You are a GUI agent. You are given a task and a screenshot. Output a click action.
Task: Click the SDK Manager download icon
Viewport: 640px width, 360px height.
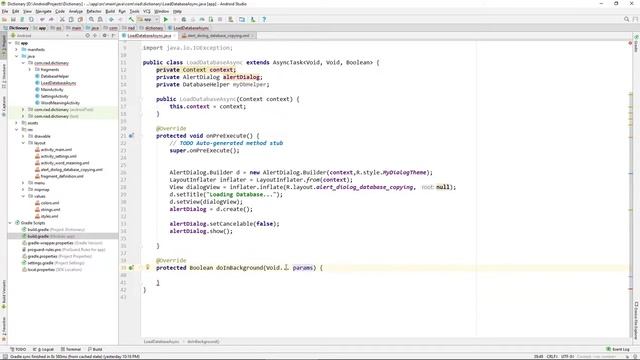[253, 19]
